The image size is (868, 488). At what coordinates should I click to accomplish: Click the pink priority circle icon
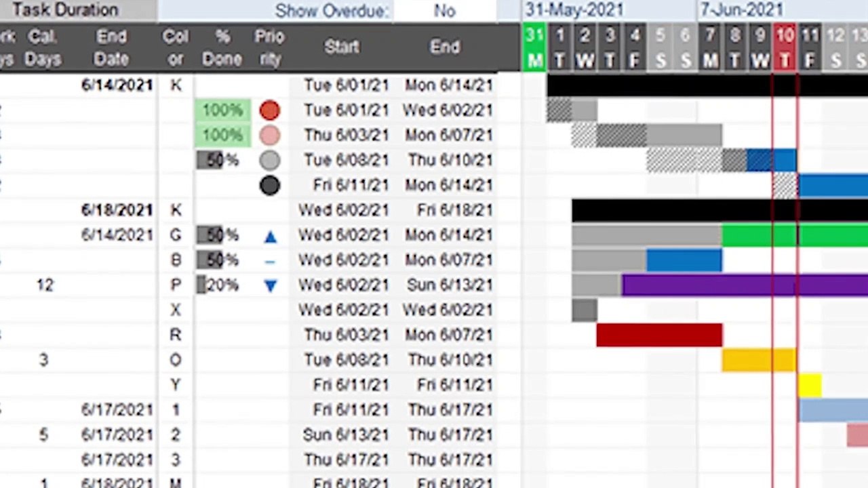coord(269,135)
